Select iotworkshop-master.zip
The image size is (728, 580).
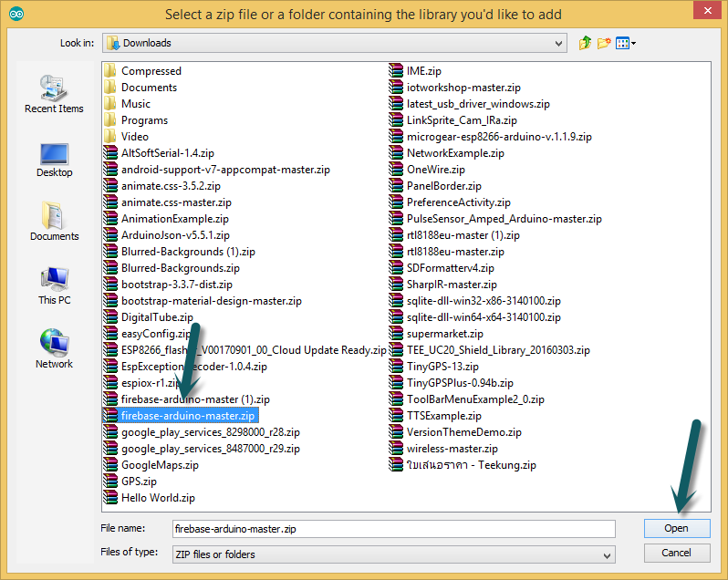455,88
